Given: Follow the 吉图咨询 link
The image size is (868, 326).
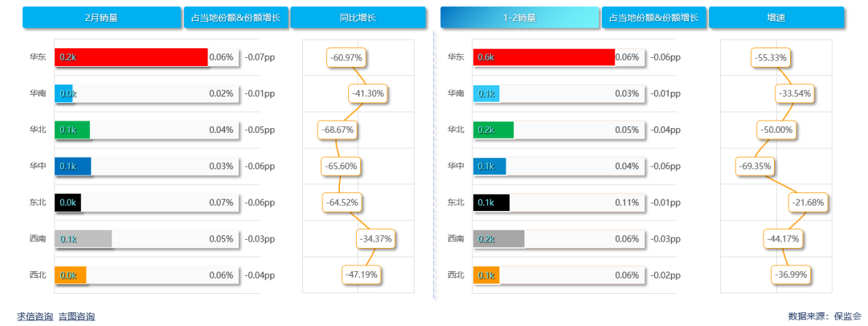Looking at the screenshot, I should 76,316.
